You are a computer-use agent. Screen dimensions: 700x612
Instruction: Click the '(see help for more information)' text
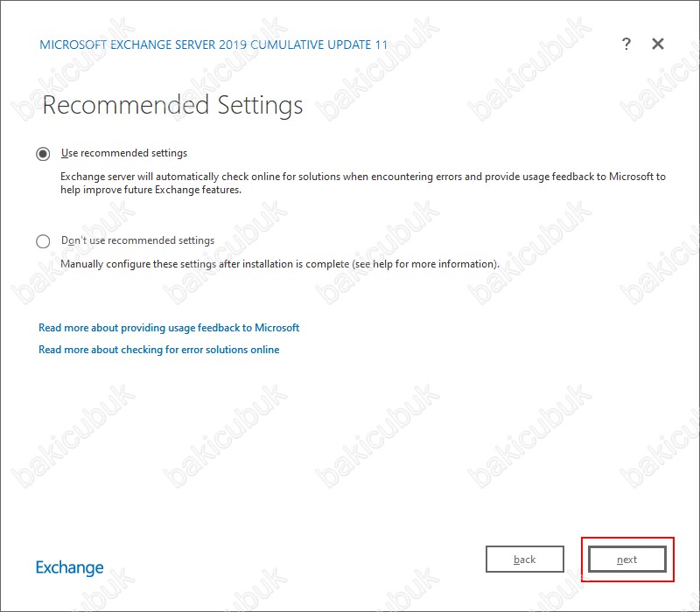[425, 264]
